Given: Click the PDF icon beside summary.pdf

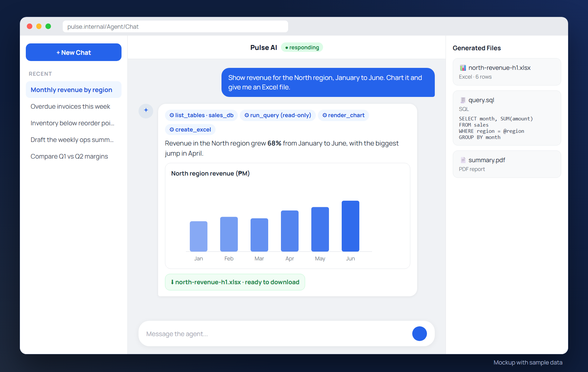Looking at the screenshot, I should pos(463,160).
